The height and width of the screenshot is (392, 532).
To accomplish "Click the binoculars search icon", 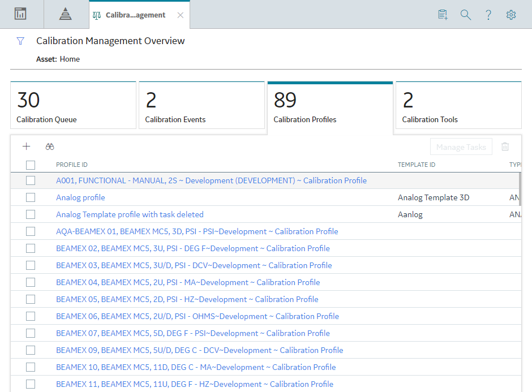I will click(50, 147).
